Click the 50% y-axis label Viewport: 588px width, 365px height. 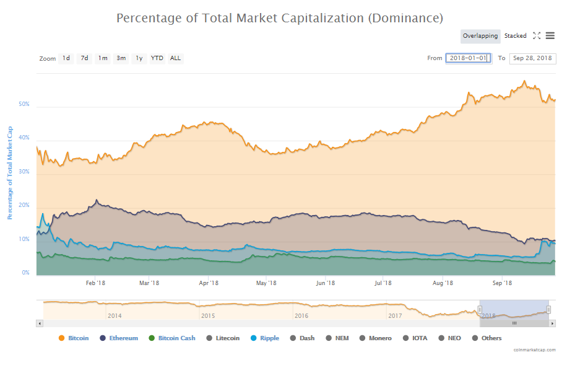pyautogui.click(x=24, y=104)
